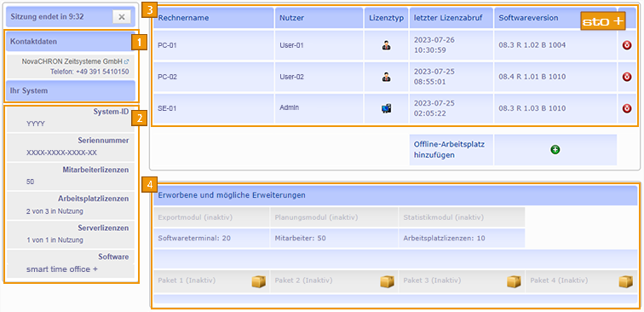Click version 08.3 R 1.03 B 1010
644x312 pixels.
coord(532,108)
